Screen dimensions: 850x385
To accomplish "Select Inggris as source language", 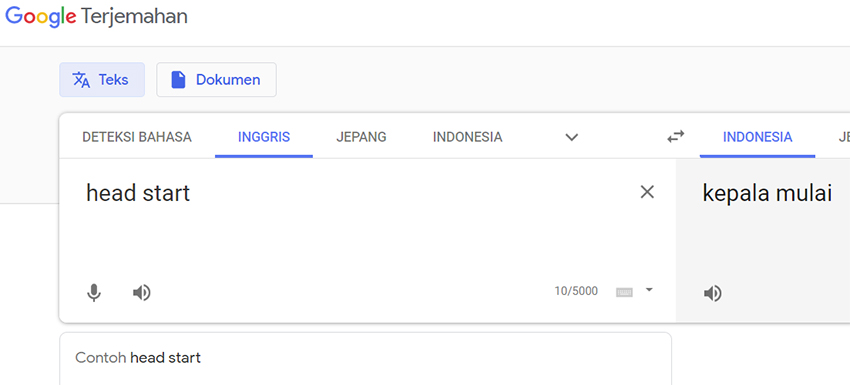I will 264,137.
